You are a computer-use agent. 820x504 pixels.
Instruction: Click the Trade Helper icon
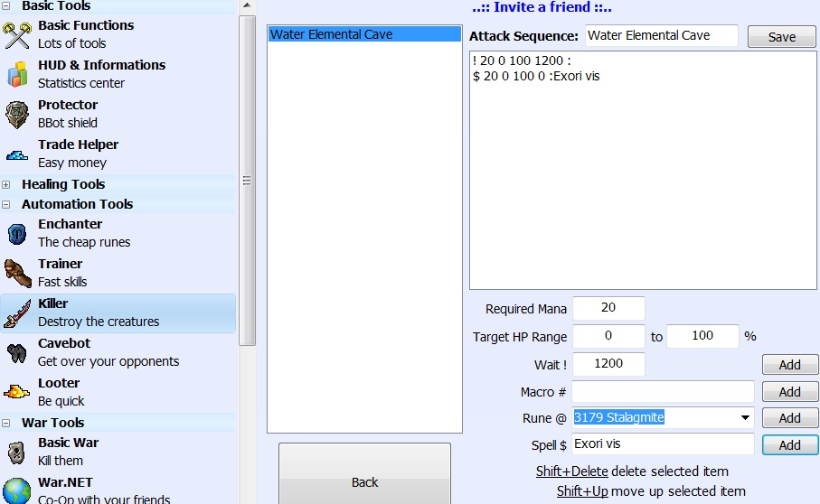click(x=17, y=154)
